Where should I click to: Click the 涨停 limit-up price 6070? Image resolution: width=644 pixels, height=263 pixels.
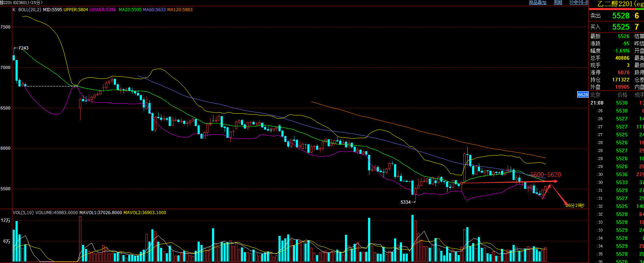coord(623,73)
